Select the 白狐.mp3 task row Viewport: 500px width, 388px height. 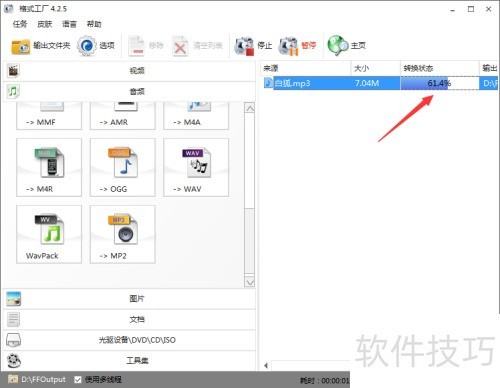coord(380,83)
